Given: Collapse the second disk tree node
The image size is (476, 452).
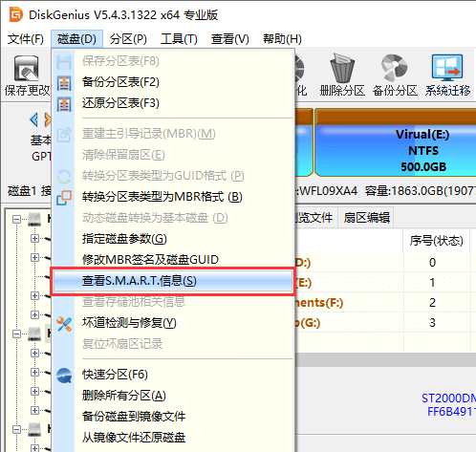Looking at the screenshot, I should pos(16,334).
